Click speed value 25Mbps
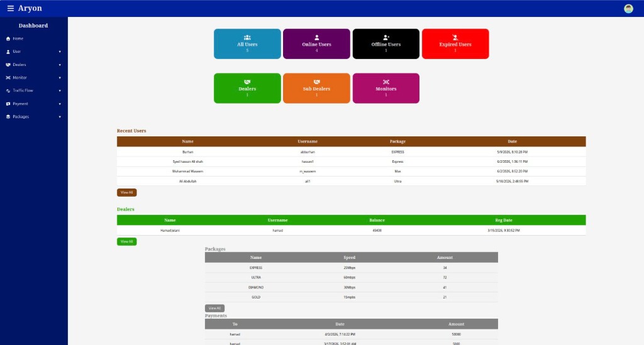The height and width of the screenshot is (345, 644). [x=350, y=268]
